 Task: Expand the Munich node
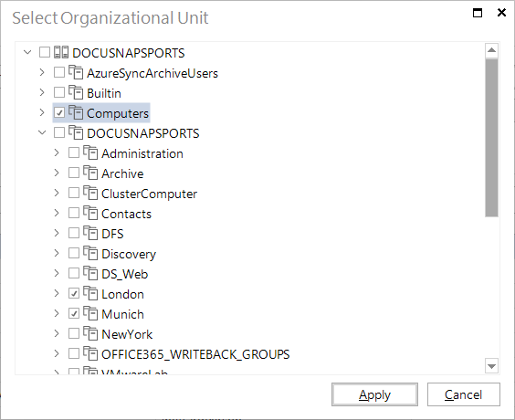[x=57, y=313]
